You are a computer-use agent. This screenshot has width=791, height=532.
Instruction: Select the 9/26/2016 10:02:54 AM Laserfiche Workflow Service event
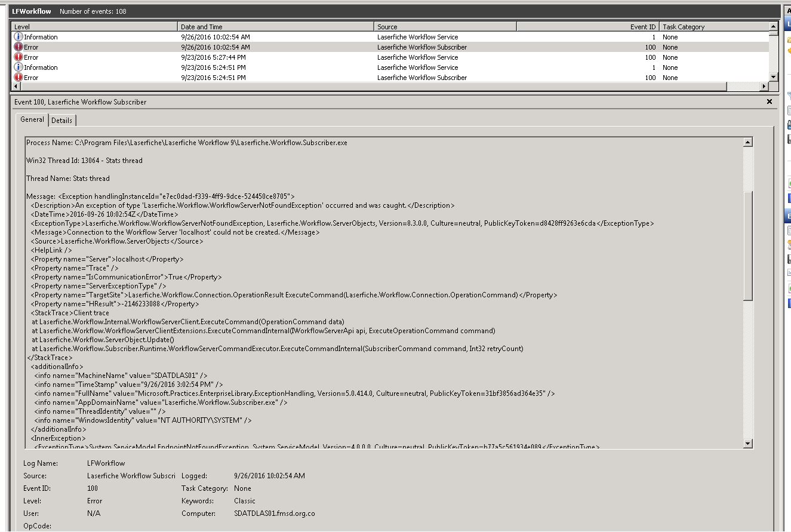point(390,37)
